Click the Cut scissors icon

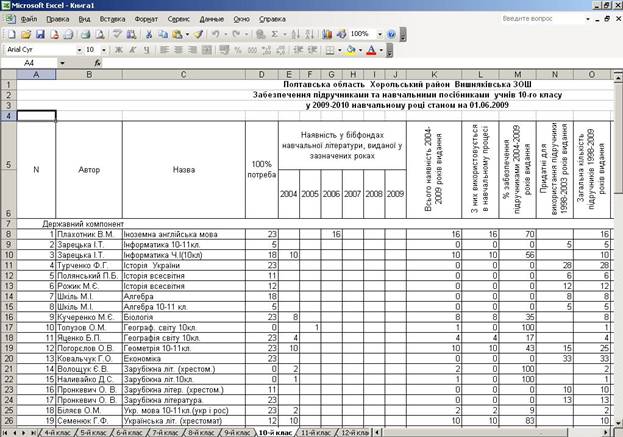tap(149, 35)
